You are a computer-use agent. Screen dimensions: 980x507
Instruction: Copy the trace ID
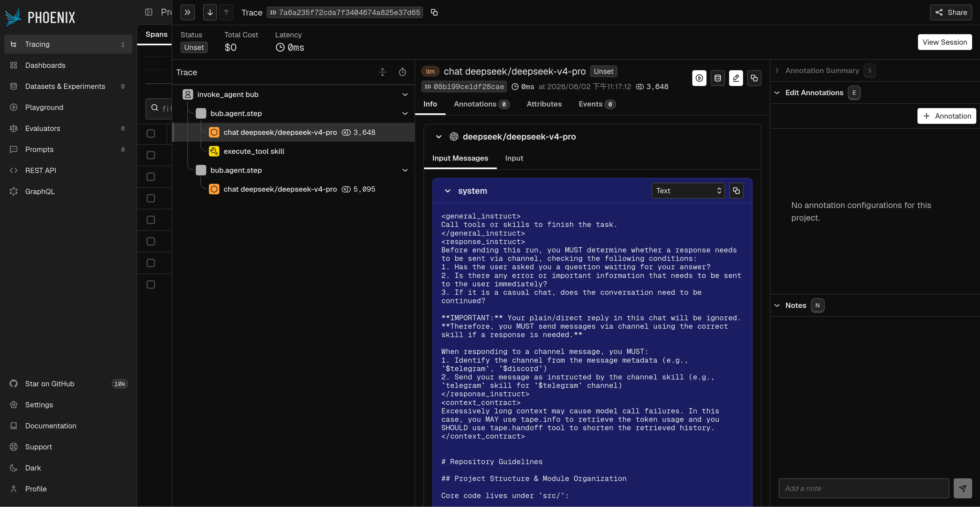click(x=434, y=13)
